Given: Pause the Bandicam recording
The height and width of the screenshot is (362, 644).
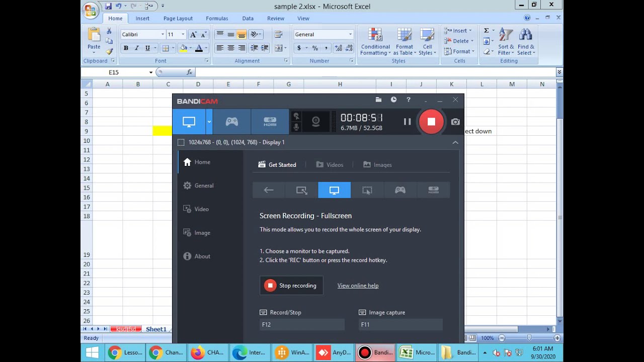Looking at the screenshot, I should (x=407, y=122).
